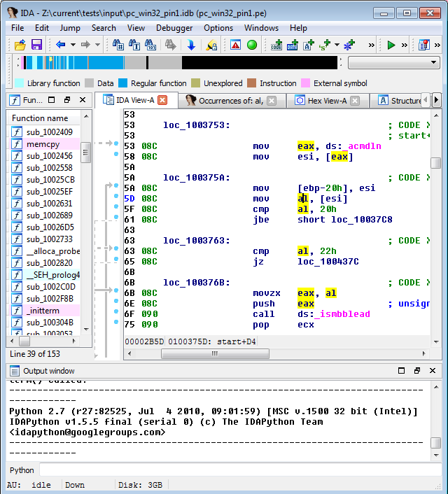Click the breakpoint list toolbar icon
This screenshot has height=494, width=448.
point(424,45)
